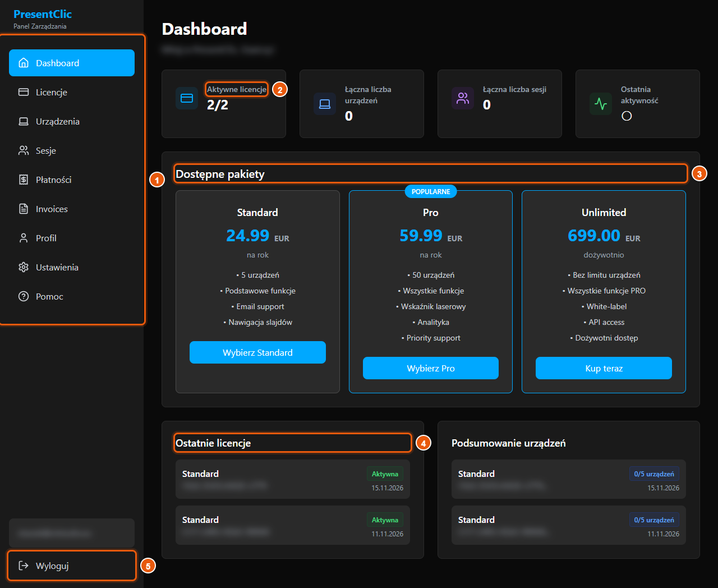Click the Podsumowanie urządzeń heading
The width and height of the screenshot is (718, 588).
click(508, 443)
